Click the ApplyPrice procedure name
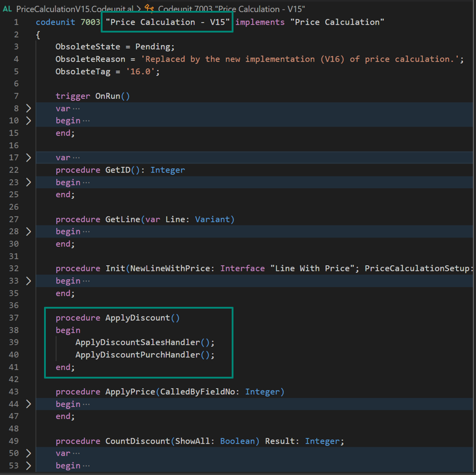Screen dimensions: 476x475 130,392
